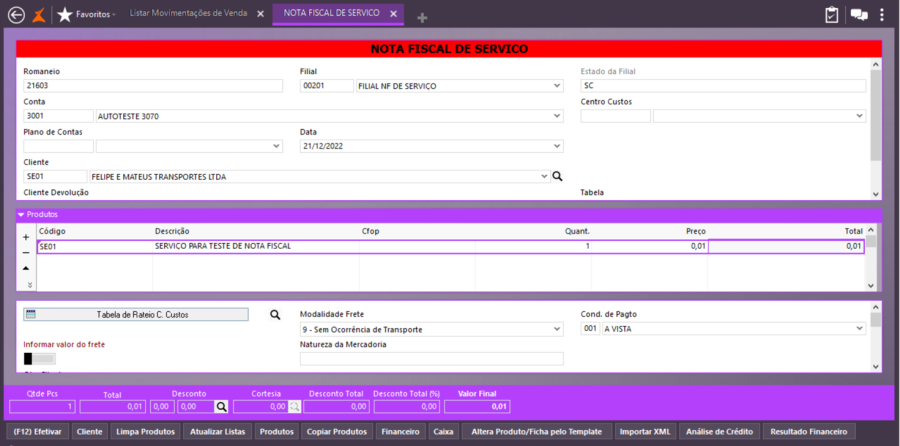
Task: Click the Financeiro button
Action: point(400,431)
